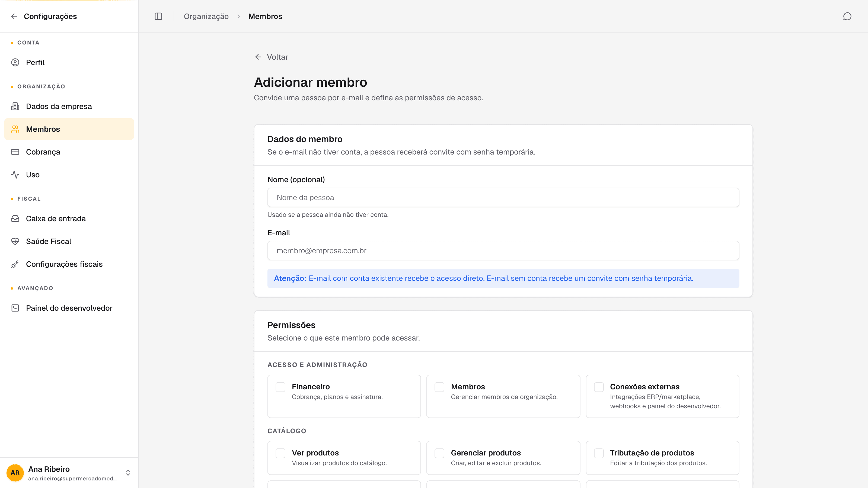Click the Dados do membro heading
This screenshot has height=488, width=868.
pos(305,139)
